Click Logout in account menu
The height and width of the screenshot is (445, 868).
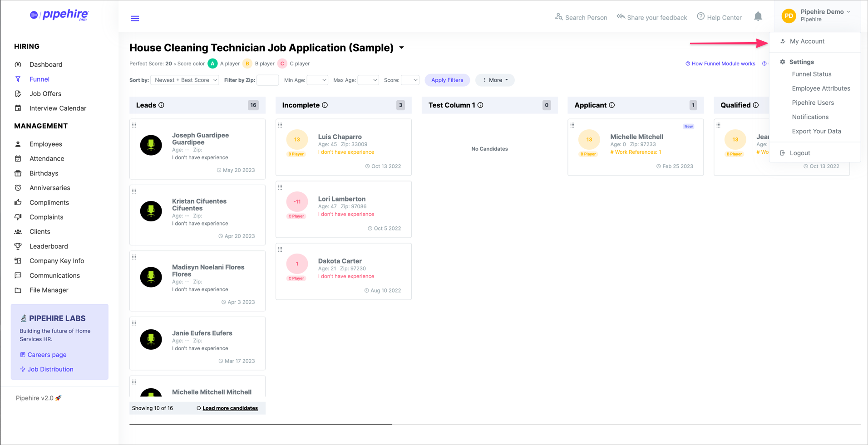coord(799,153)
